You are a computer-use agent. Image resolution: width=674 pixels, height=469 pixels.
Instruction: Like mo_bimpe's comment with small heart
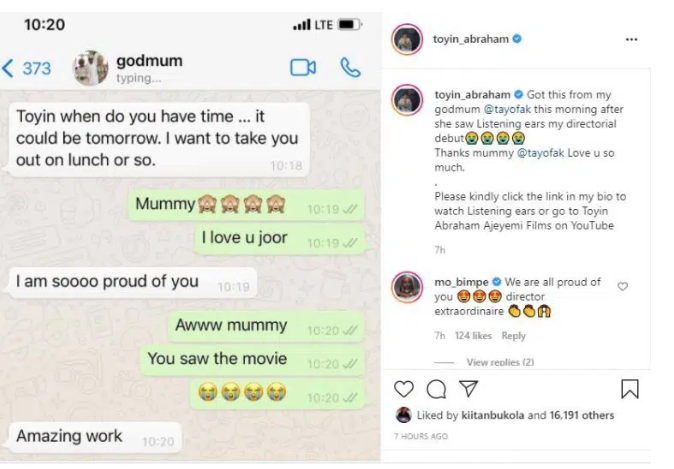tap(622, 286)
